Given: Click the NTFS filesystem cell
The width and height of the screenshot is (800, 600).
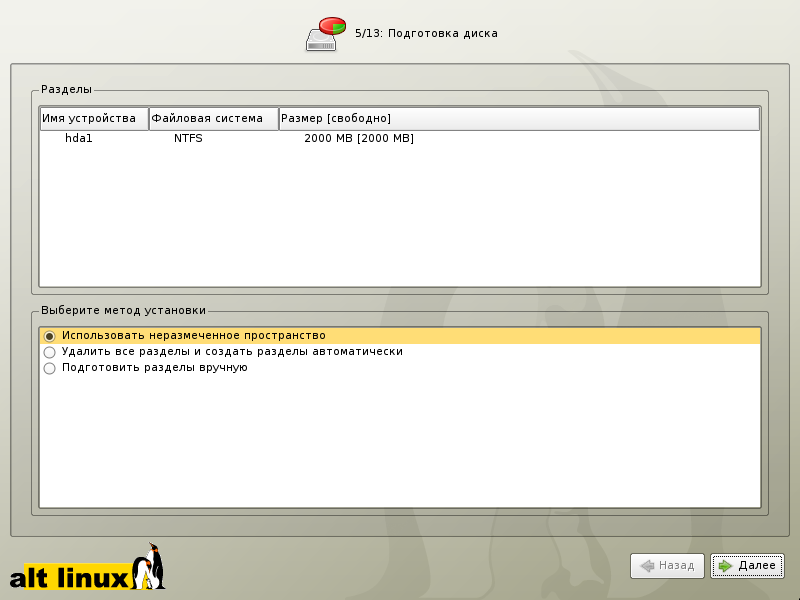Looking at the screenshot, I should click(x=188, y=138).
